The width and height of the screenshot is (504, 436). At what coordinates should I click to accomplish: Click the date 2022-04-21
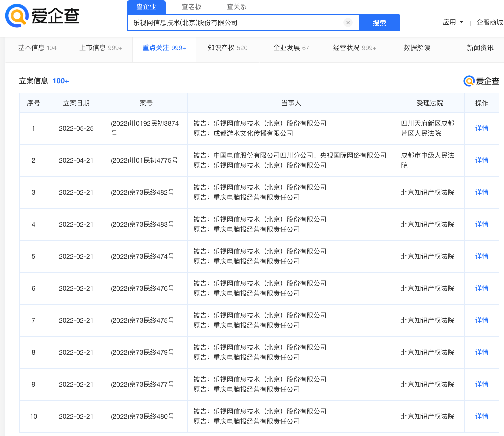click(76, 161)
